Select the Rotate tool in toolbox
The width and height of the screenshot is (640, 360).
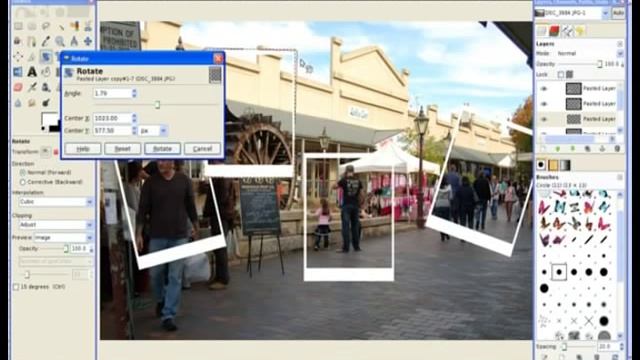[46, 57]
